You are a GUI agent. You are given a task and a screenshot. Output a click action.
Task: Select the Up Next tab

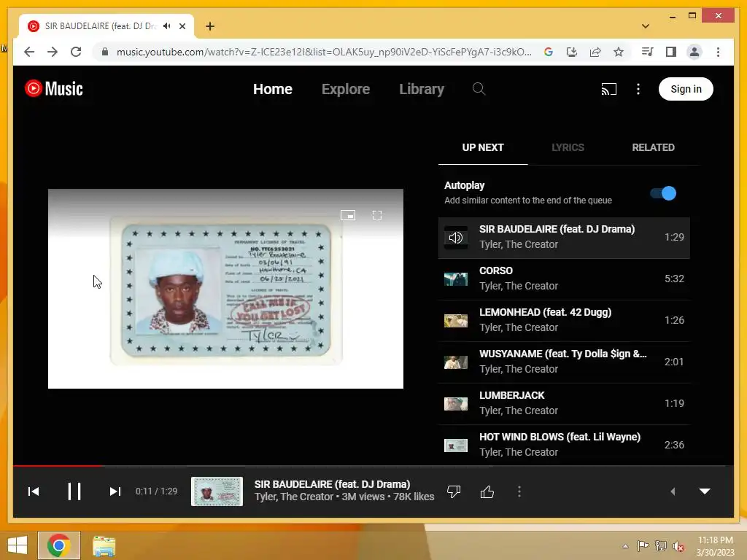click(483, 147)
